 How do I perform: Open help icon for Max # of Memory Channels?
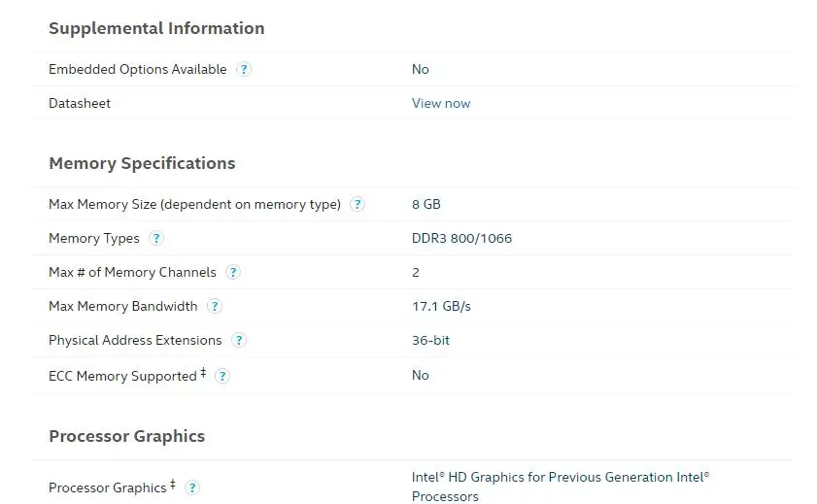pos(233,272)
